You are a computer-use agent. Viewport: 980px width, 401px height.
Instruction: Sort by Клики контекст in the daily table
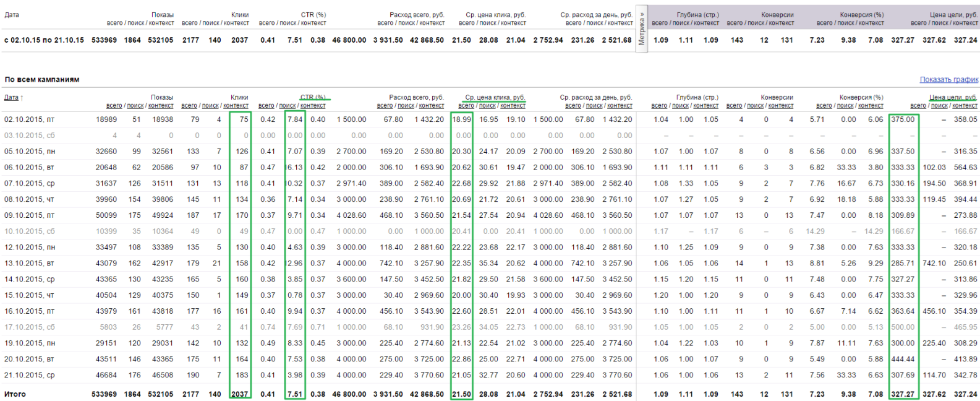tap(236, 106)
